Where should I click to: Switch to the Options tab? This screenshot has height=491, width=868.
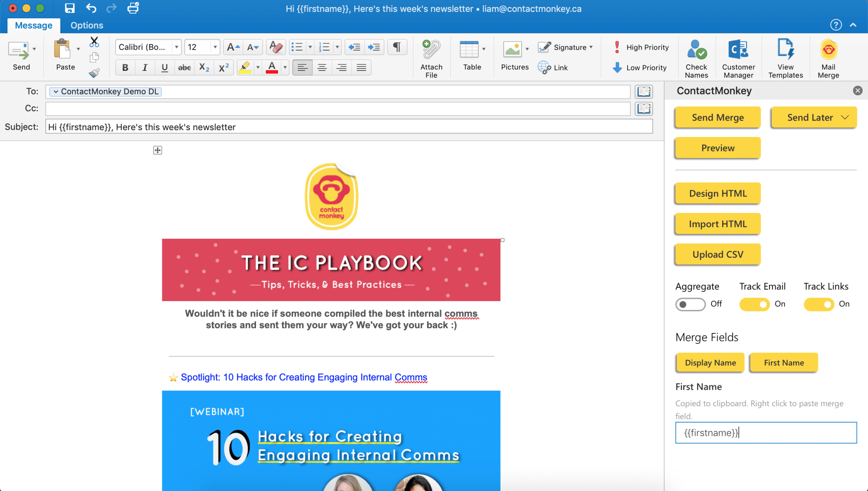click(x=87, y=25)
